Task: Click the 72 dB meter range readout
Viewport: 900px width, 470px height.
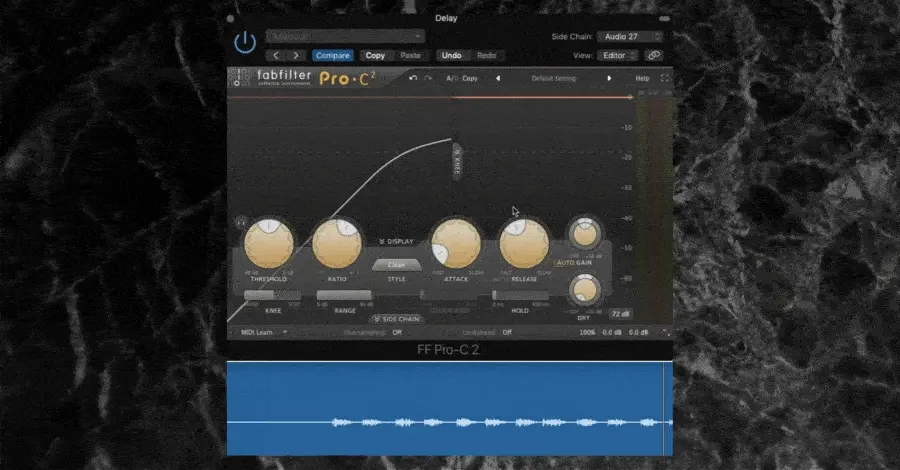Action: [x=620, y=314]
